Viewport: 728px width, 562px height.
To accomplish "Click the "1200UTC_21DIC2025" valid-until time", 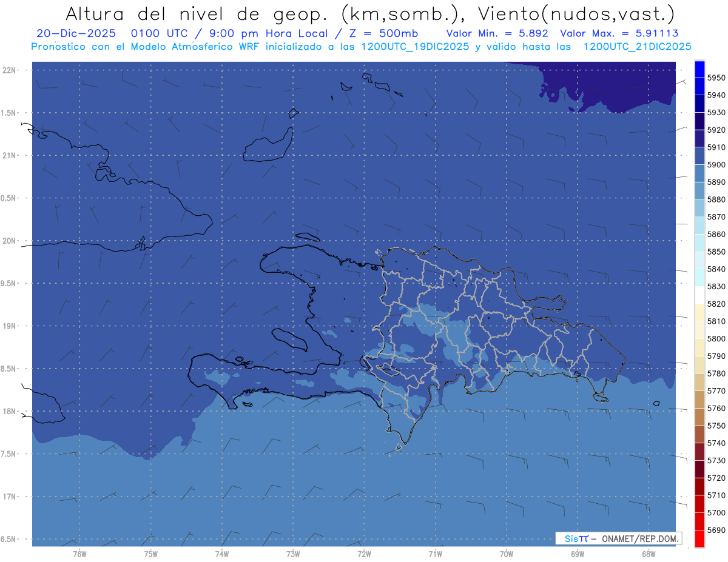I will coord(636,46).
